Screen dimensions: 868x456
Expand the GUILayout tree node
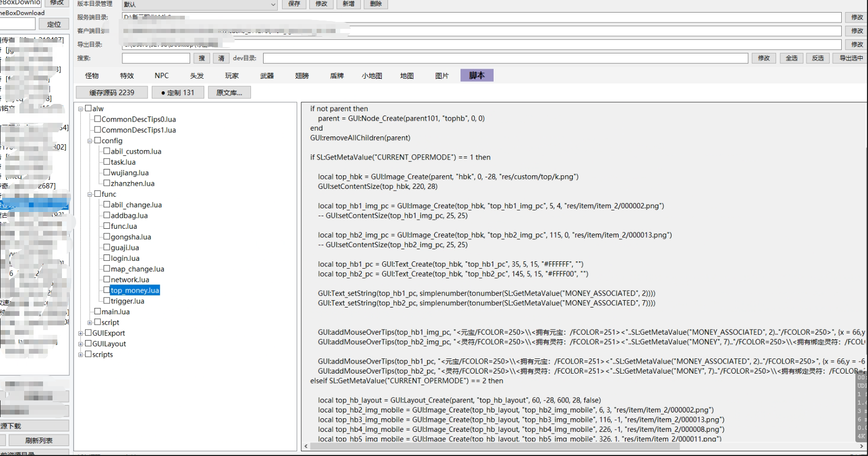tap(81, 344)
